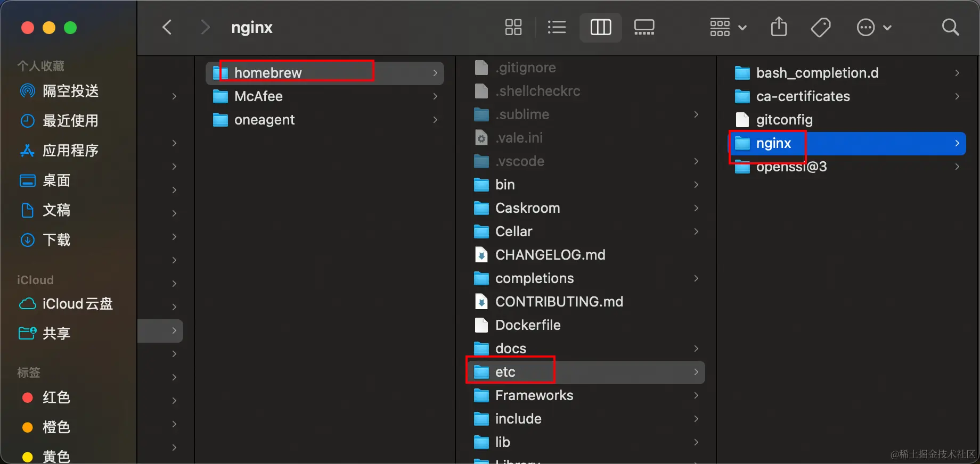The width and height of the screenshot is (980, 464).
Task: Open the Downloads (下载) sidebar item
Action: [x=56, y=240]
